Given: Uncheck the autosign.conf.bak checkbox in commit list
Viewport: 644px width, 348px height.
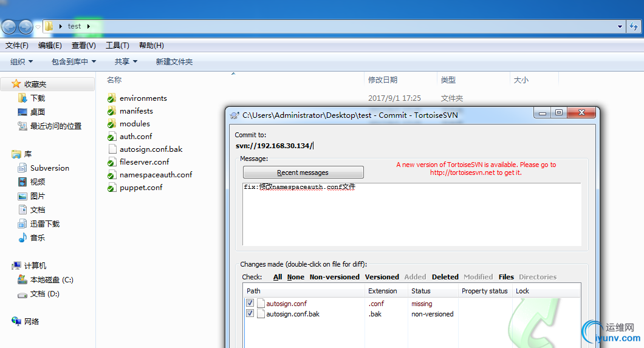Looking at the screenshot, I should point(250,313).
